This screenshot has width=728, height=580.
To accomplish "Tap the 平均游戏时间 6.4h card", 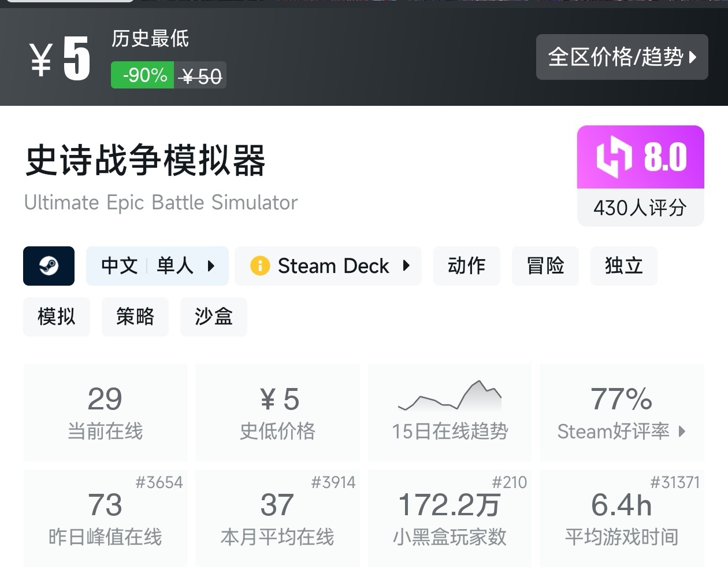I will [x=622, y=518].
